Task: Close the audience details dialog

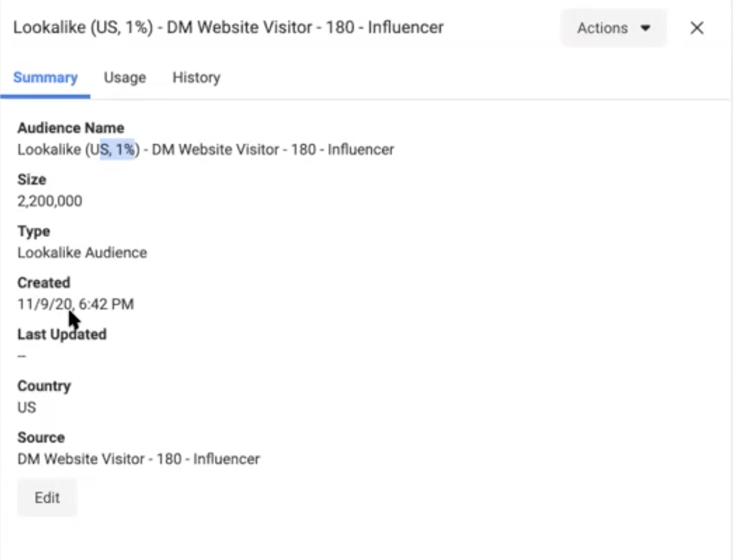Action: pos(696,28)
